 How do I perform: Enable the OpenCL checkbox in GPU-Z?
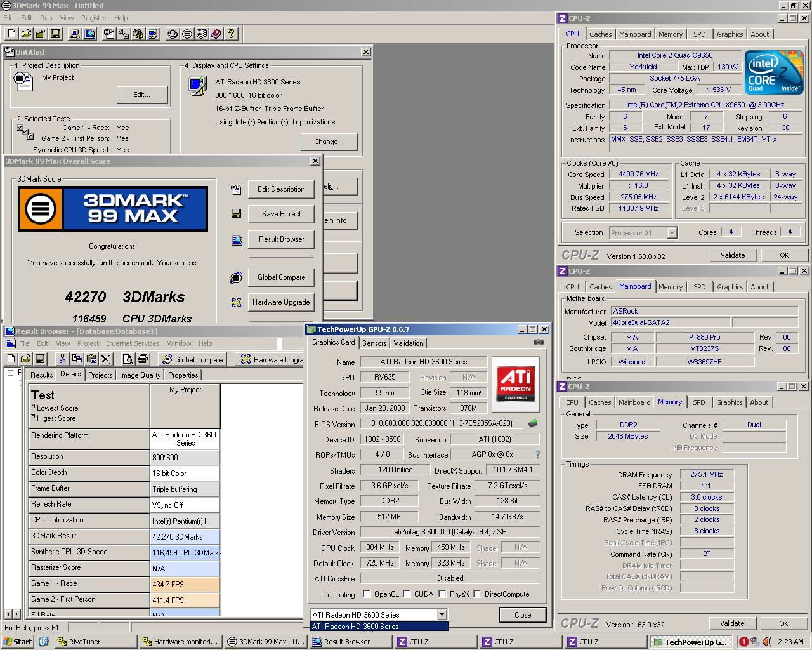tap(367, 594)
